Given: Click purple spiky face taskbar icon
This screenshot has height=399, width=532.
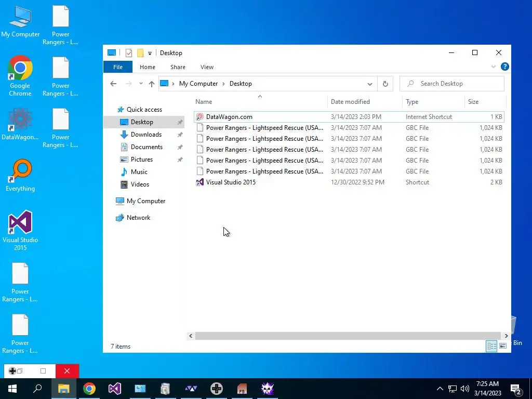Looking at the screenshot, I should (x=268, y=389).
